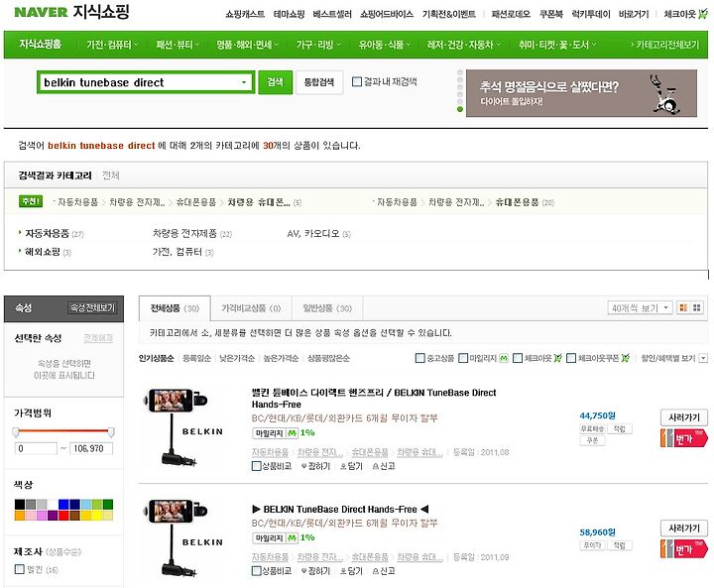Switch to list view icon
The width and height of the screenshot is (714, 588).
pyautogui.click(x=683, y=308)
